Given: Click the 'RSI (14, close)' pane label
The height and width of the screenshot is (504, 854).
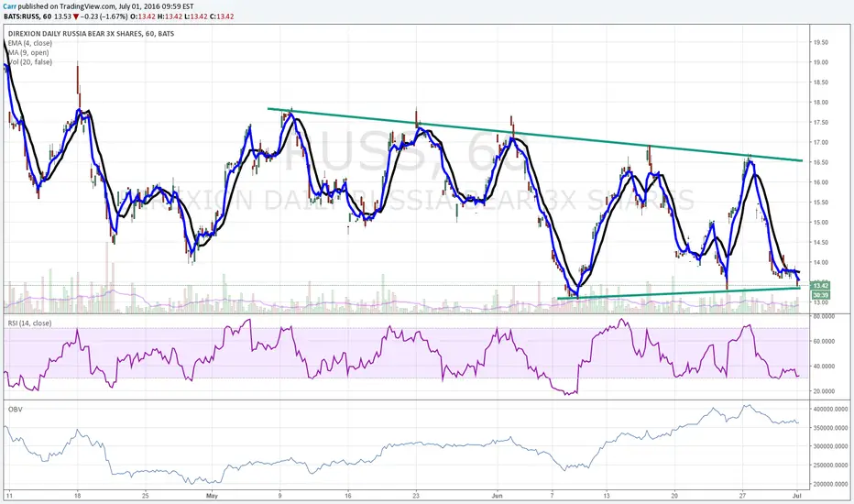Looking at the screenshot, I should click(29, 323).
